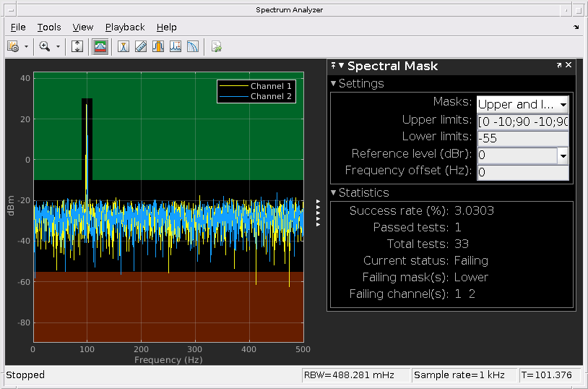Collapse the Settings section
This screenshot has width=588, height=389.
pos(334,84)
